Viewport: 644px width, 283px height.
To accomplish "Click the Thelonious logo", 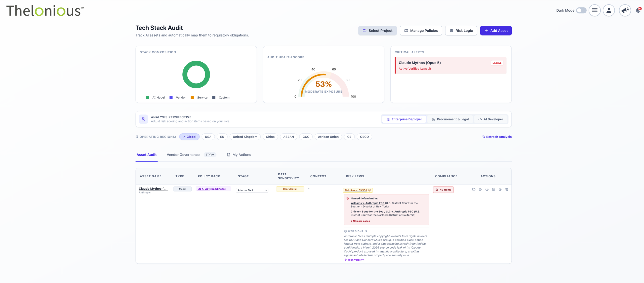I will (45, 11).
